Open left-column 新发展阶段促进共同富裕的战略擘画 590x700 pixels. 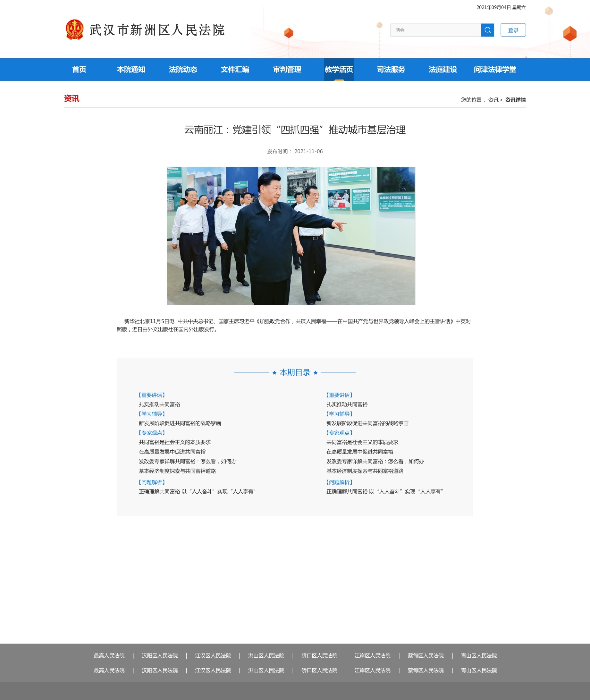[x=180, y=423]
